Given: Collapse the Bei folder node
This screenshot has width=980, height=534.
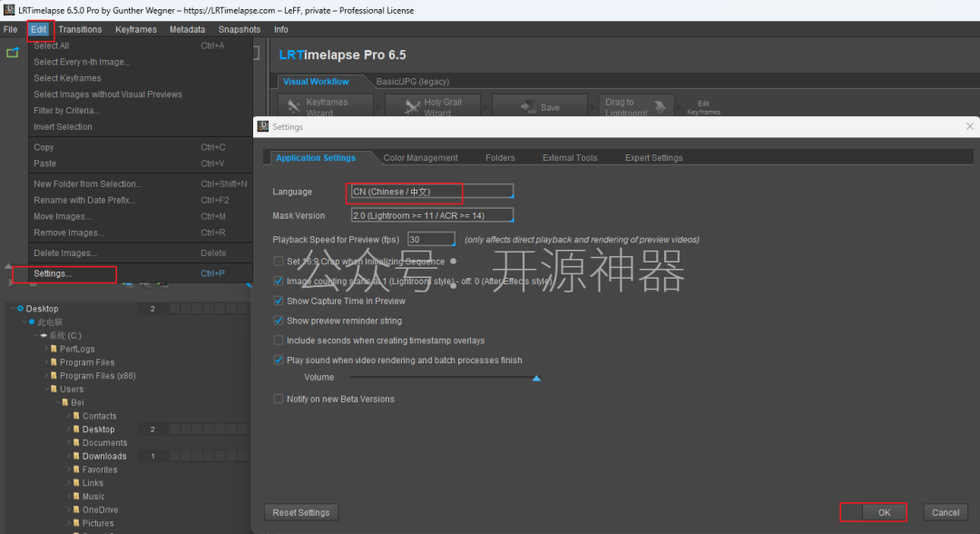Looking at the screenshot, I should (x=58, y=402).
